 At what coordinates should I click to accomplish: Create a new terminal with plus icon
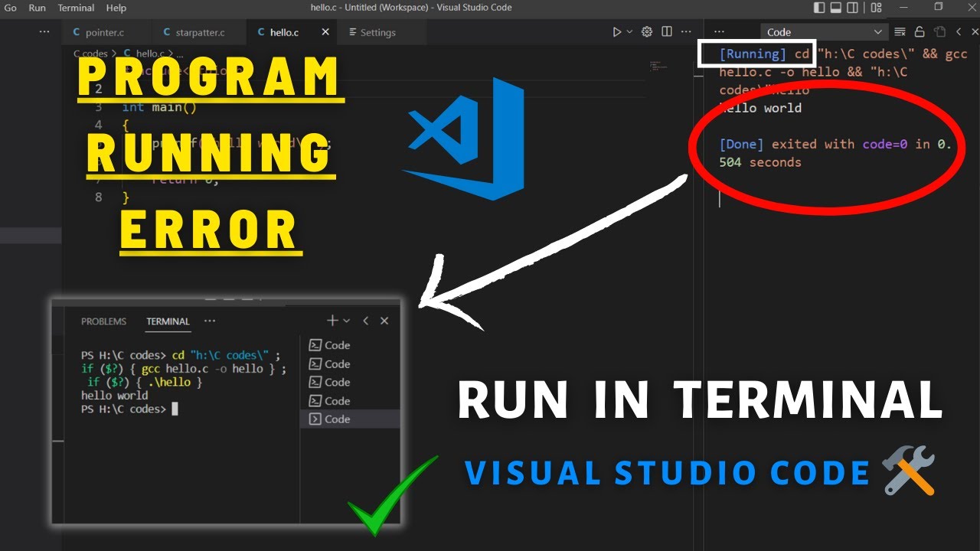tap(332, 321)
